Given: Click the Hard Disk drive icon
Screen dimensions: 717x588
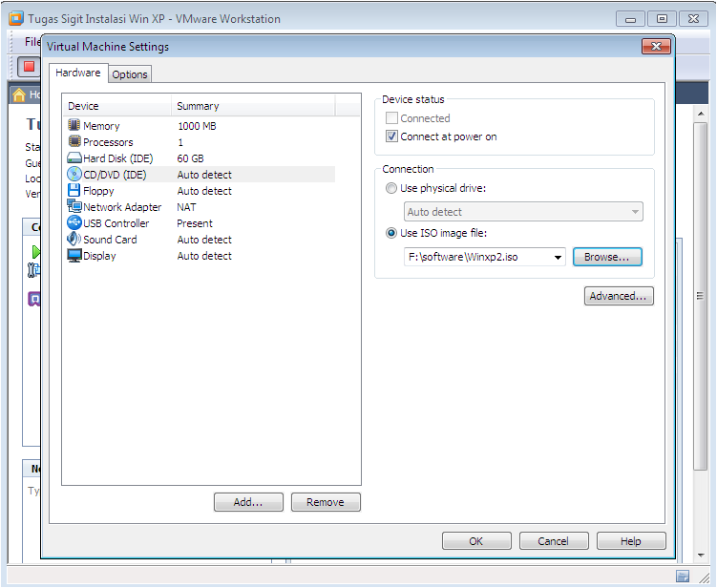Looking at the screenshot, I should tap(74, 158).
